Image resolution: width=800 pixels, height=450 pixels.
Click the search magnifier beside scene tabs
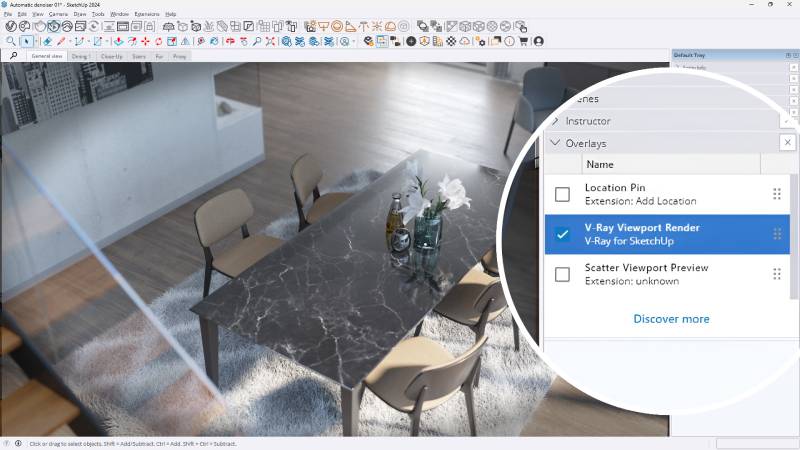click(x=14, y=57)
